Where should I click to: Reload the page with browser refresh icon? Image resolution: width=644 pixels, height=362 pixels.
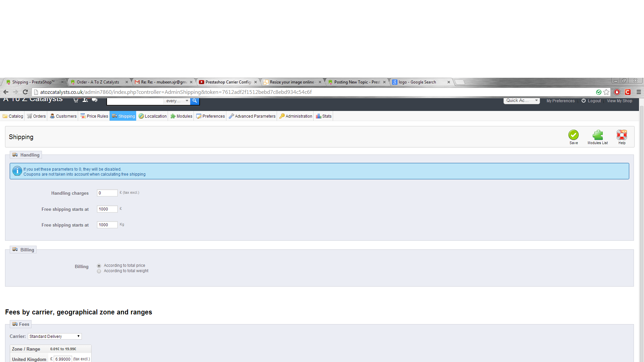(25, 92)
